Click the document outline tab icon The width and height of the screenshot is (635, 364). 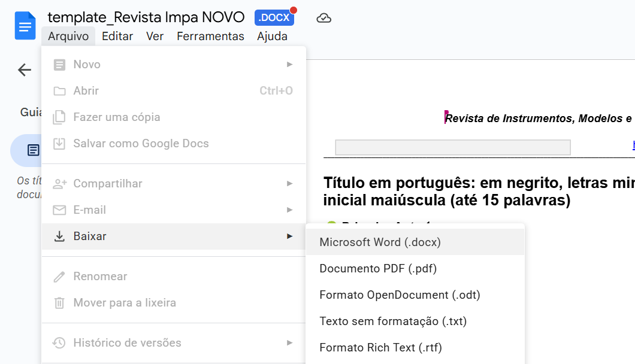pos(34,150)
